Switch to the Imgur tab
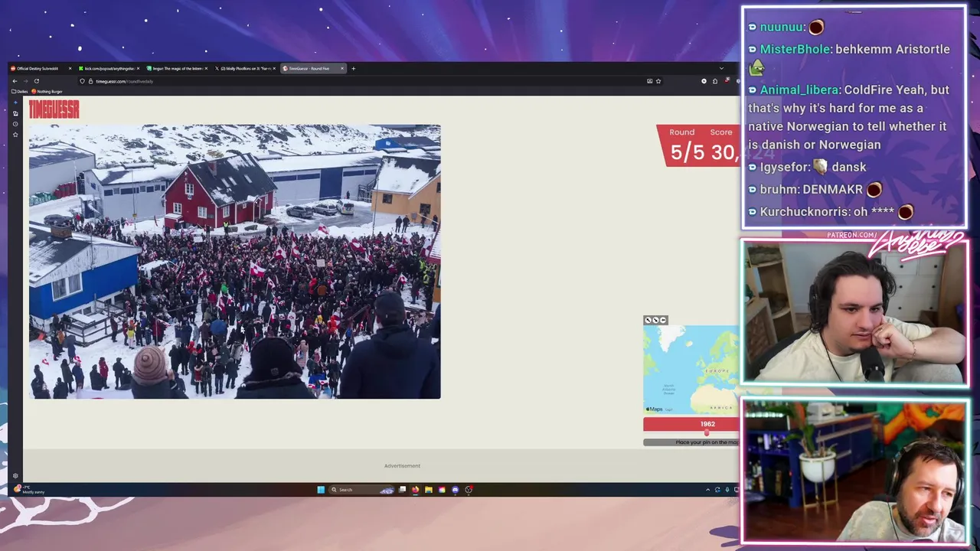980x551 pixels. (x=175, y=68)
